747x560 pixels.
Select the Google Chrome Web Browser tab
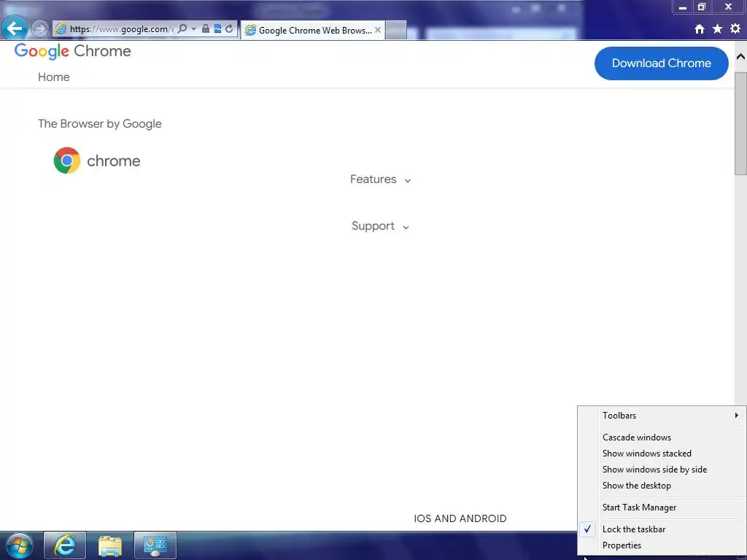[x=312, y=30]
